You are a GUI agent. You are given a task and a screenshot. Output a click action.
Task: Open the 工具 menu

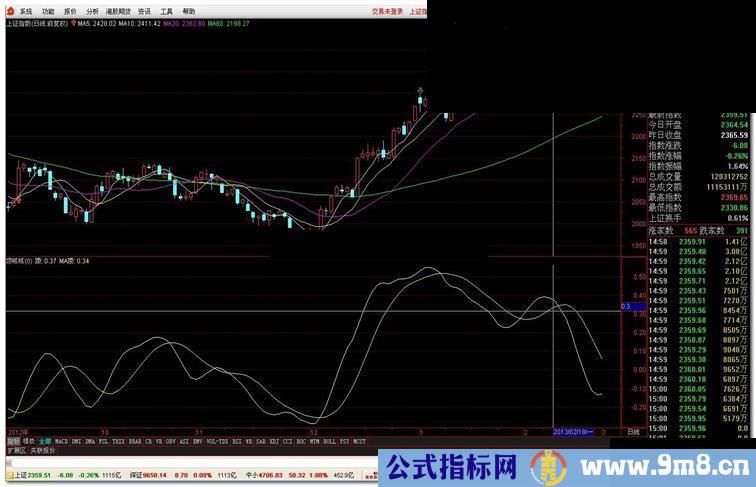coord(166,11)
